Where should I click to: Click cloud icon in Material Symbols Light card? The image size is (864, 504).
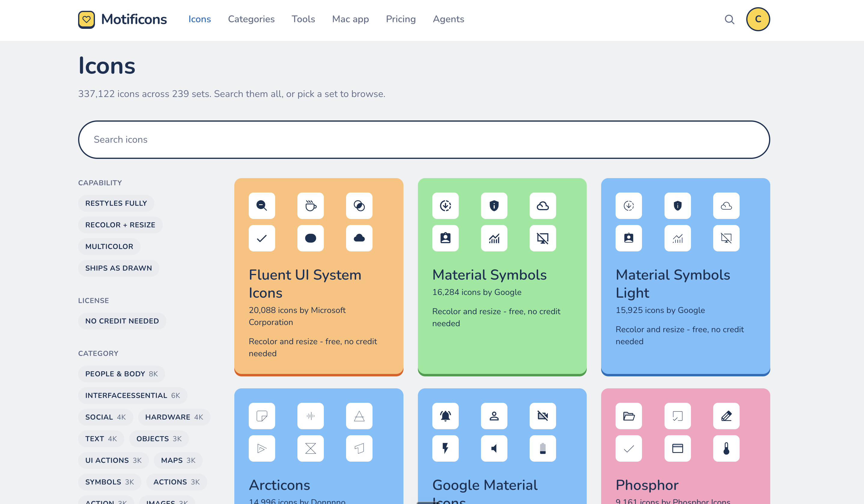tap(726, 206)
